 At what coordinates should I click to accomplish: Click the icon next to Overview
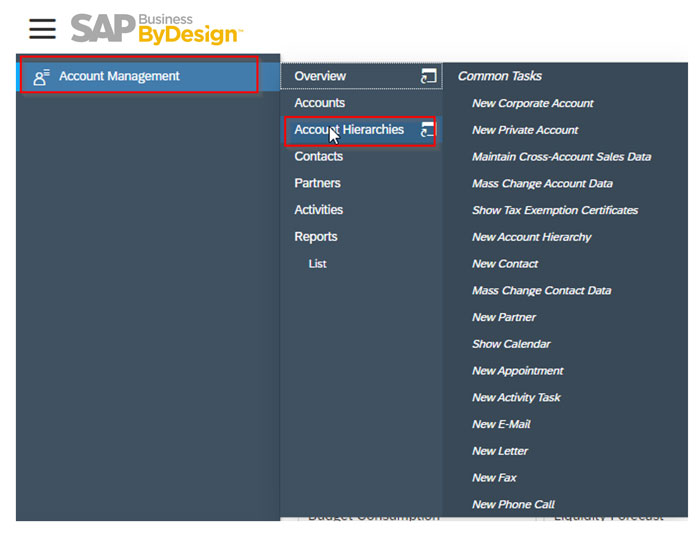tap(428, 77)
